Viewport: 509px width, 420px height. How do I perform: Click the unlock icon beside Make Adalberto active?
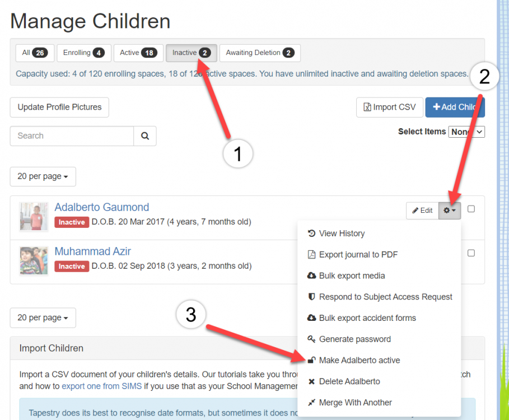(312, 360)
